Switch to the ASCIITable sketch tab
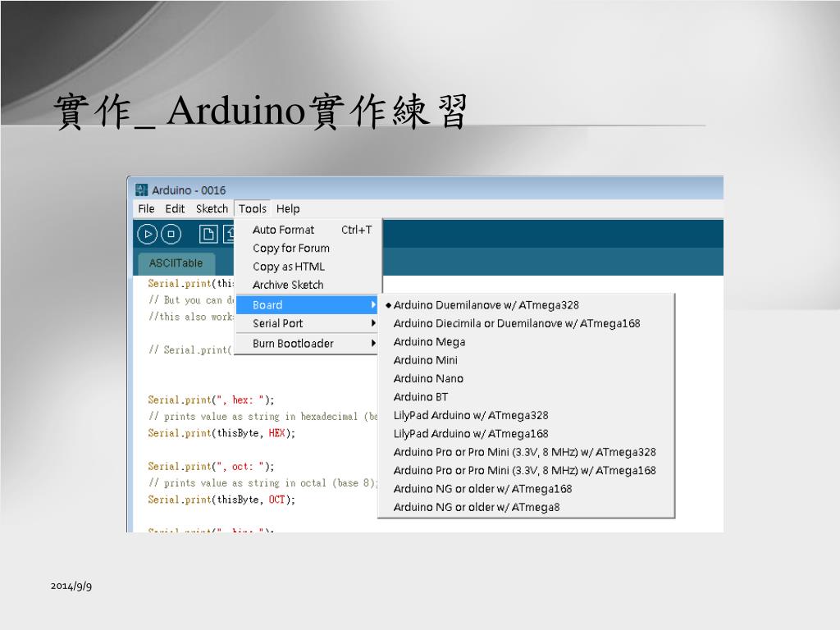 (176, 263)
